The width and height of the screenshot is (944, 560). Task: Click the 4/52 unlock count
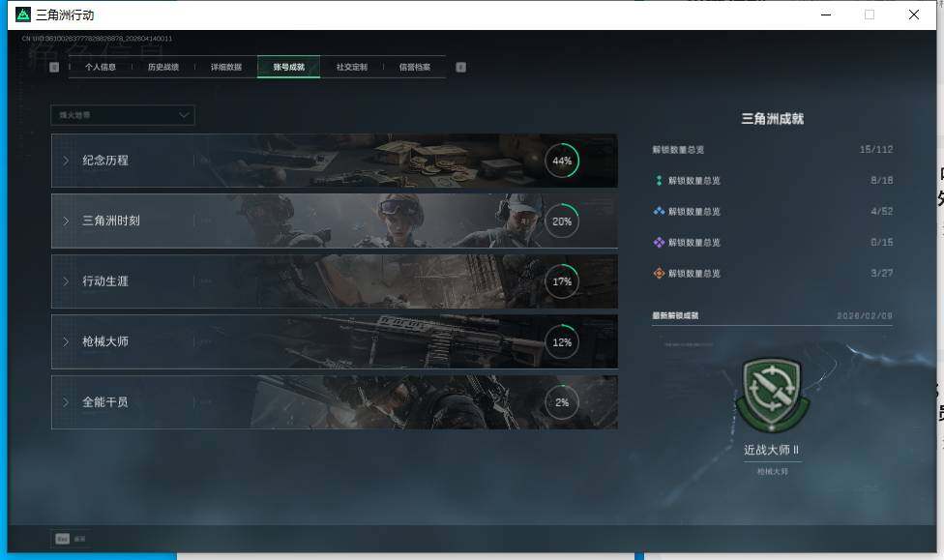coord(881,211)
